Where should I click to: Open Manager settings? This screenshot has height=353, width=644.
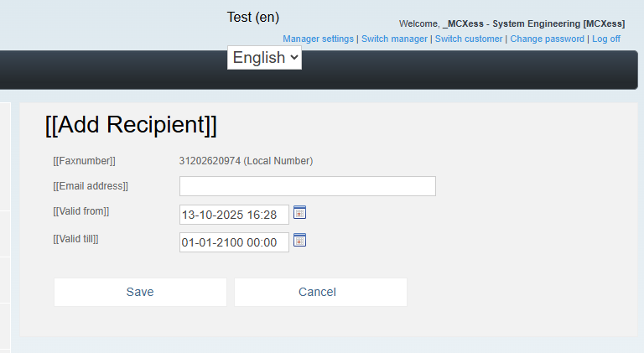(318, 39)
